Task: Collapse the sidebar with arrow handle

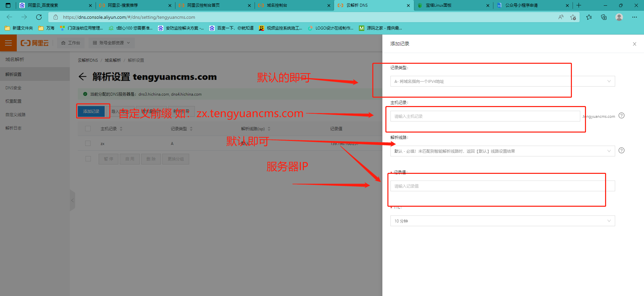Action: coord(72,200)
